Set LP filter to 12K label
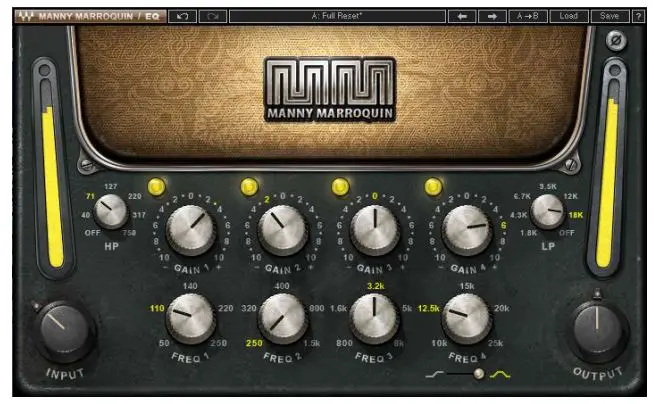 pos(571,196)
